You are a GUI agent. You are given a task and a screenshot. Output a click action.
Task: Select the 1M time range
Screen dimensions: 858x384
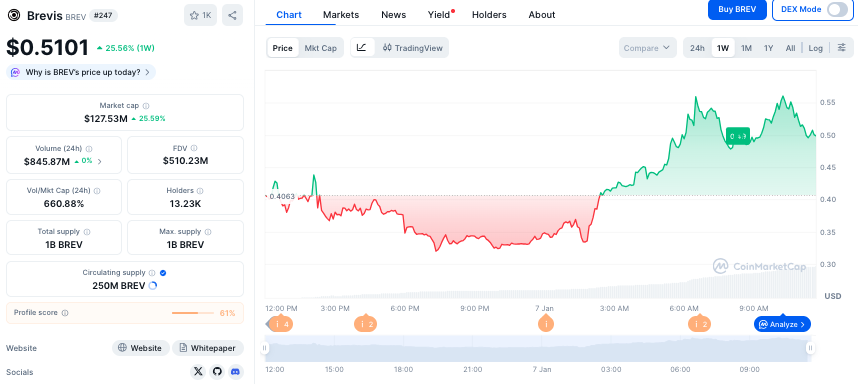coord(746,48)
